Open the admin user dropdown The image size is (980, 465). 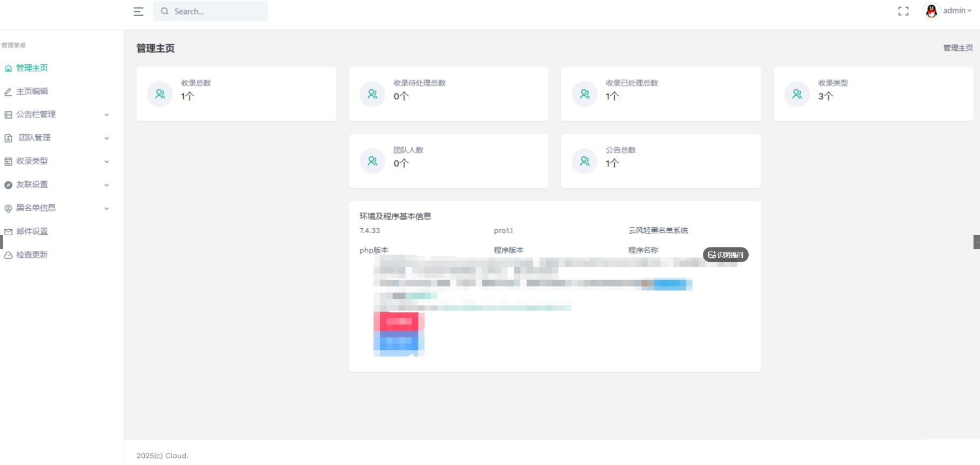(956, 11)
